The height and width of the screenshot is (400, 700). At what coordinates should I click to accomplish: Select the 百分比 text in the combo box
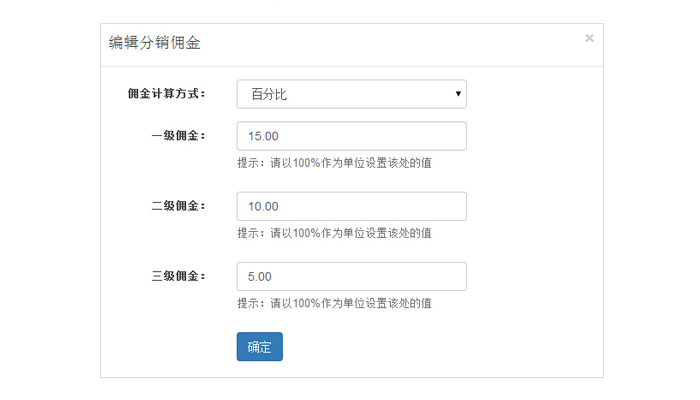coord(269,94)
